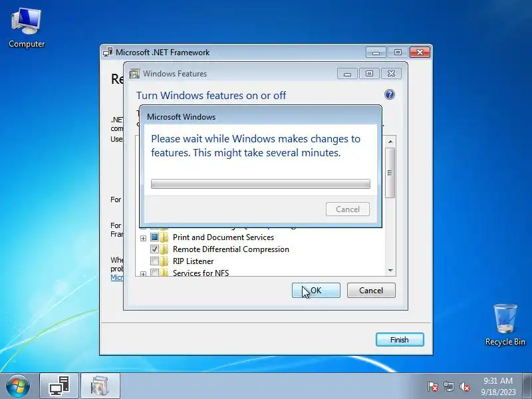Open the Windows Features help icon
Viewport: 532px width, 399px height.
(390, 94)
